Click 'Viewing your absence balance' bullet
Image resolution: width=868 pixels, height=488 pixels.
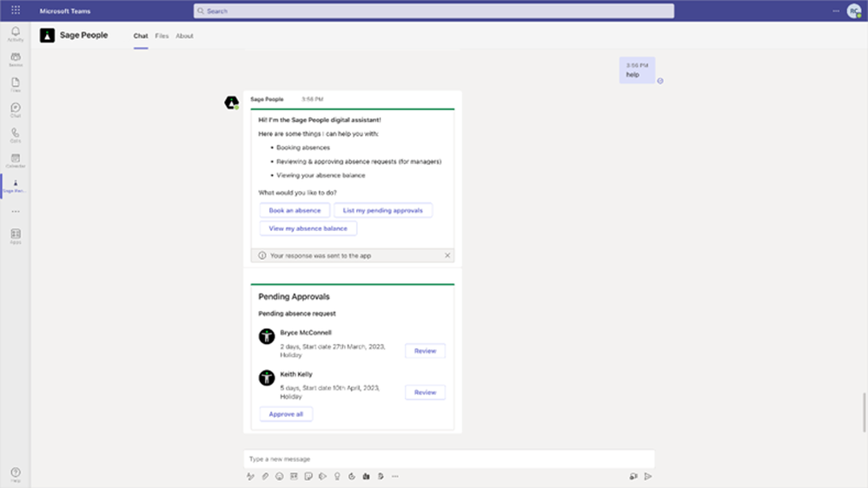321,175
